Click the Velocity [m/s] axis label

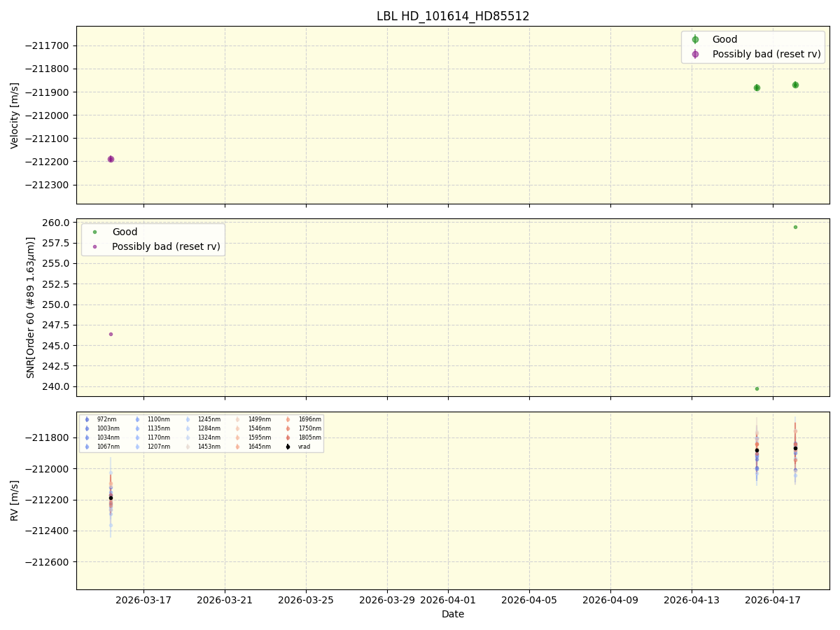pyautogui.click(x=15, y=115)
